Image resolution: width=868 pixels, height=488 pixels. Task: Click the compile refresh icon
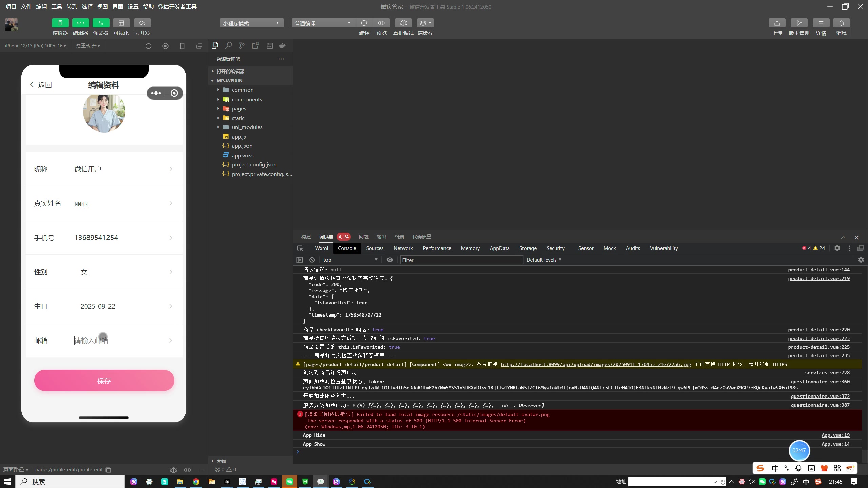click(364, 23)
